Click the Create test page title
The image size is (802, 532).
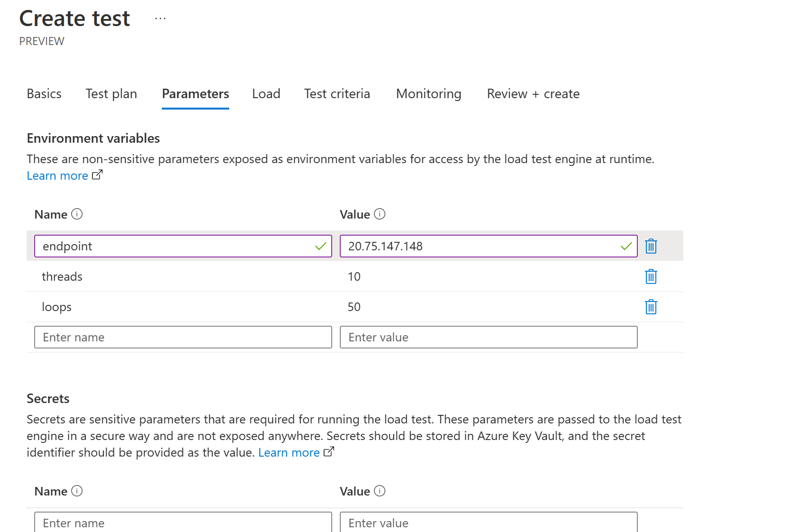[75, 18]
